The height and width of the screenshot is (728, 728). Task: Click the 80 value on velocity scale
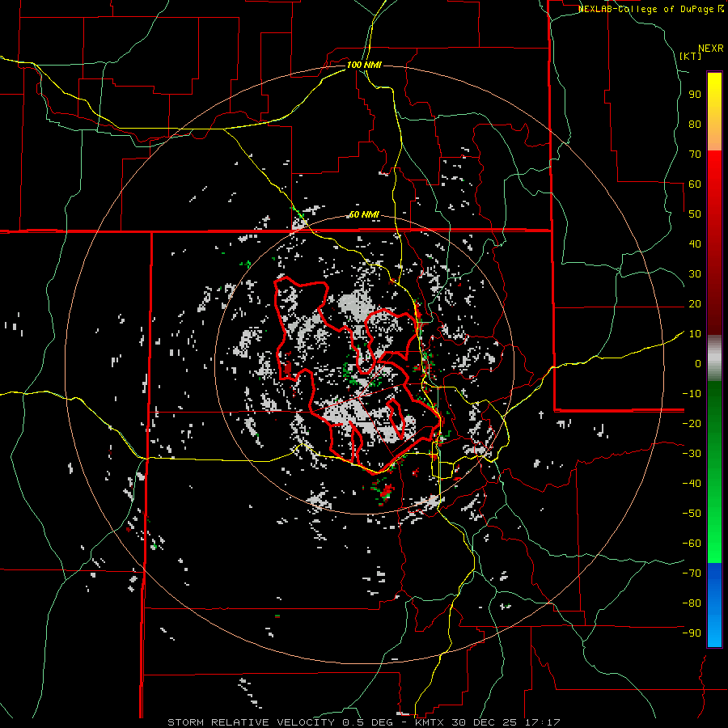pyautogui.click(x=695, y=124)
